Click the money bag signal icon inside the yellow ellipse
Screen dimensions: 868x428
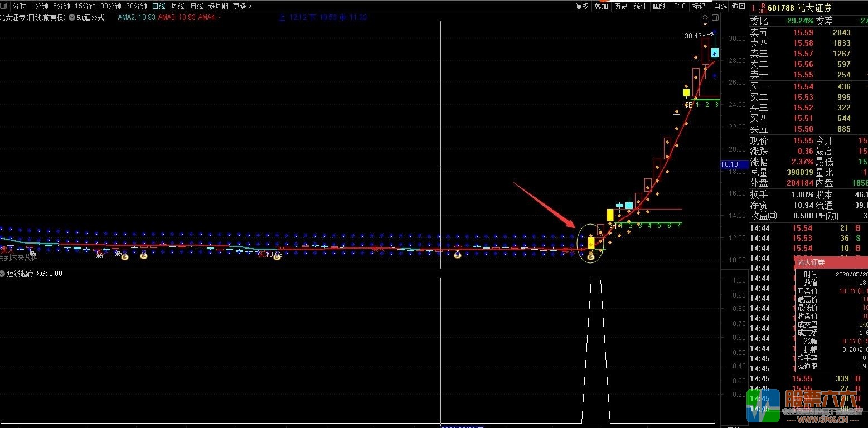pyautogui.click(x=591, y=256)
